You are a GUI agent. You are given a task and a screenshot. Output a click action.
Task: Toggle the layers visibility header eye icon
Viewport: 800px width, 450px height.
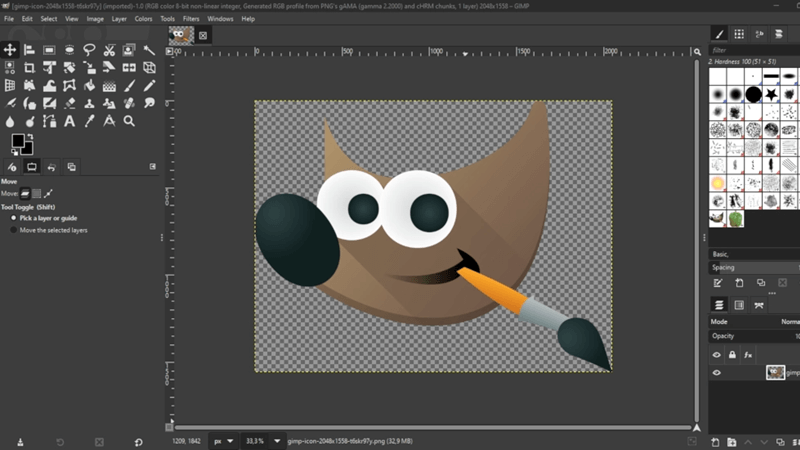pos(716,355)
